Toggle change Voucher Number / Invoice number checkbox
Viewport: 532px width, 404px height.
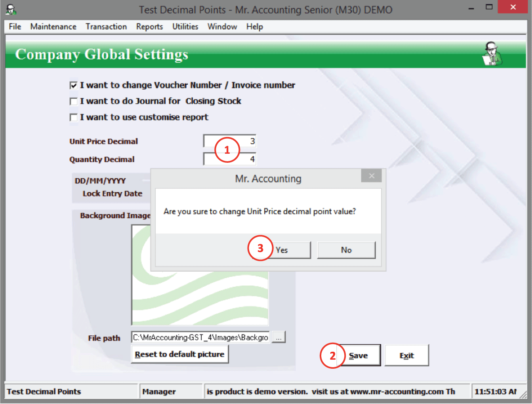tap(73, 85)
